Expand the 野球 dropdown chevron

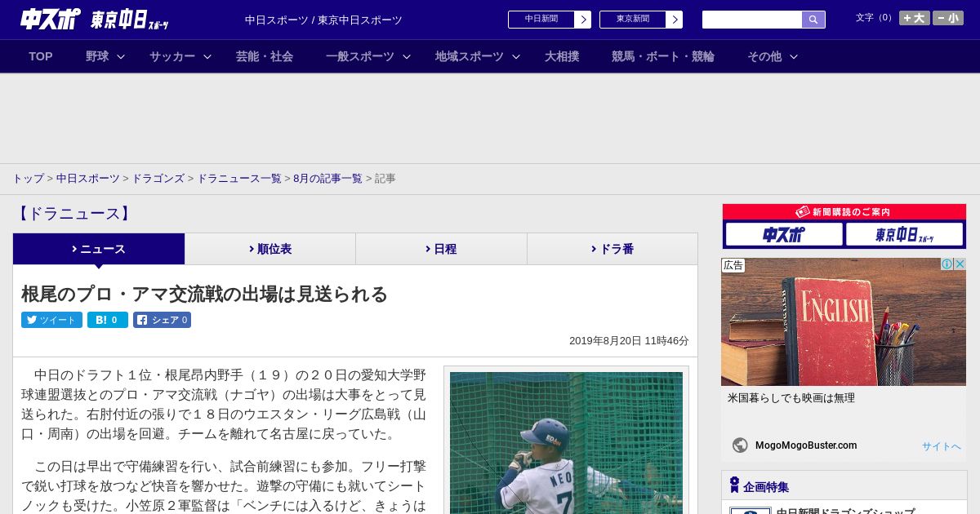click(121, 56)
